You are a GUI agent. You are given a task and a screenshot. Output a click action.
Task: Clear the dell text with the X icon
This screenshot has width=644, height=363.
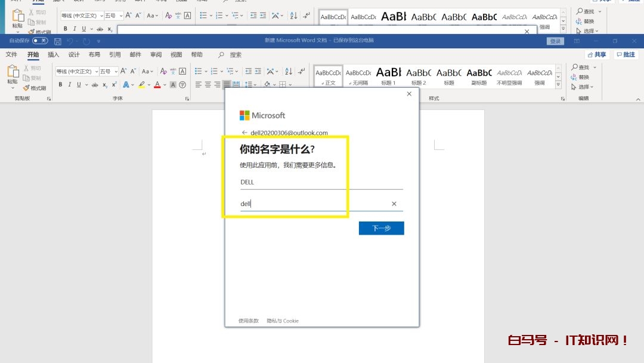pyautogui.click(x=394, y=204)
